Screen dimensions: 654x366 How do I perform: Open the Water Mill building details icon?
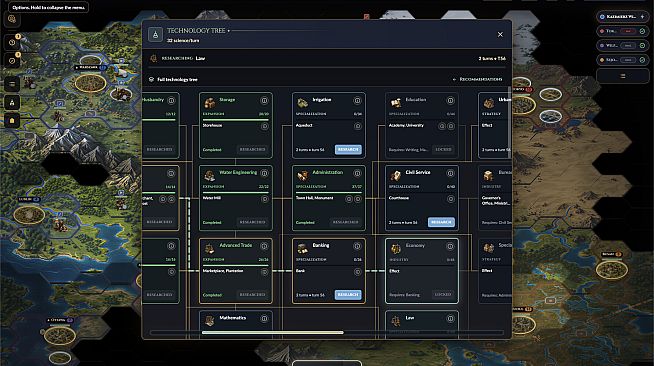[x=264, y=199]
